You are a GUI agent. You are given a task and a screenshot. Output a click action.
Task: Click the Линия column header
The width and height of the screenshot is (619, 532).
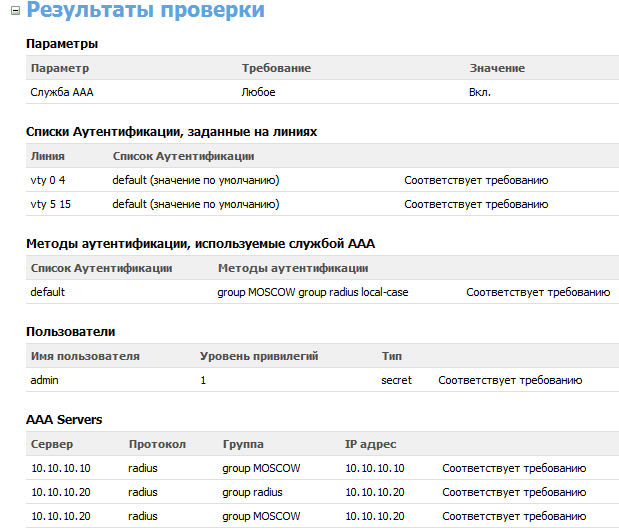point(48,156)
